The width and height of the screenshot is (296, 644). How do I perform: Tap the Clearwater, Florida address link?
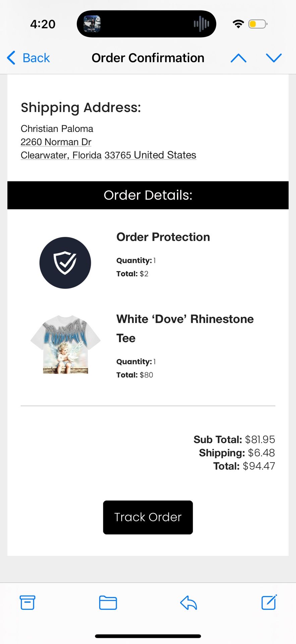(x=61, y=155)
